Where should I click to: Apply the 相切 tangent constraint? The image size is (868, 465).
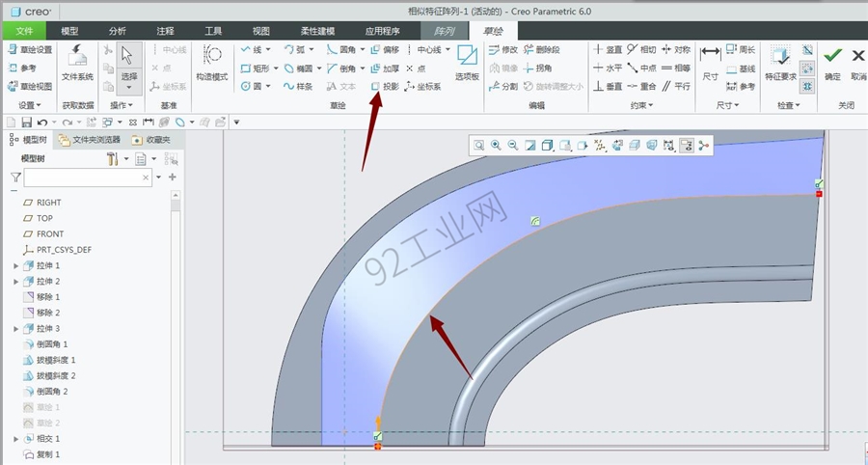pos(642,50)
